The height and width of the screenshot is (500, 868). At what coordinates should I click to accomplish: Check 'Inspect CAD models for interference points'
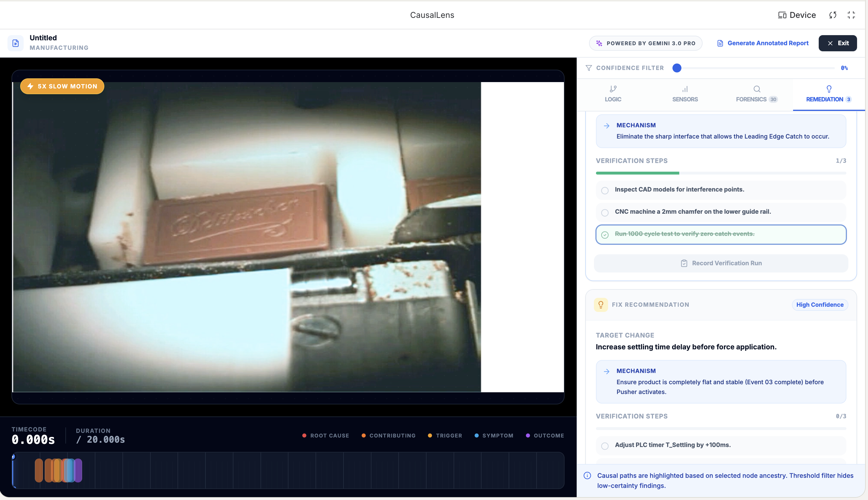605,191
